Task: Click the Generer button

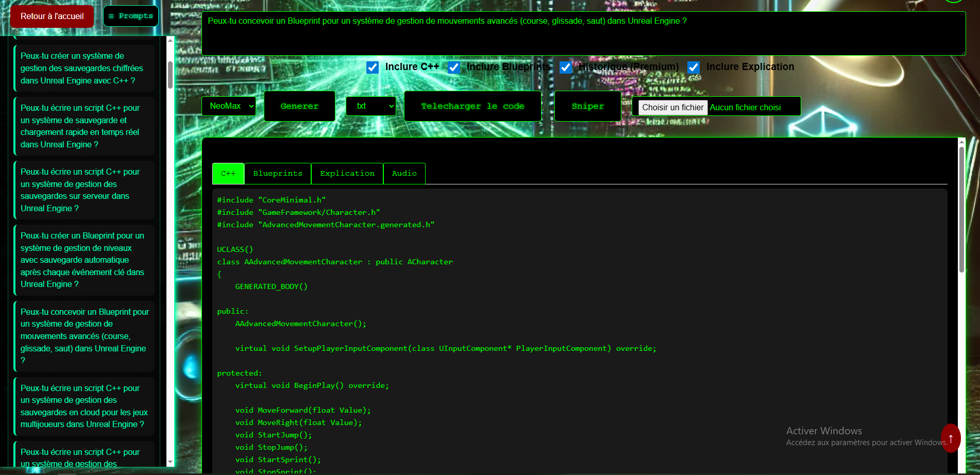Action: pos(299,106)
